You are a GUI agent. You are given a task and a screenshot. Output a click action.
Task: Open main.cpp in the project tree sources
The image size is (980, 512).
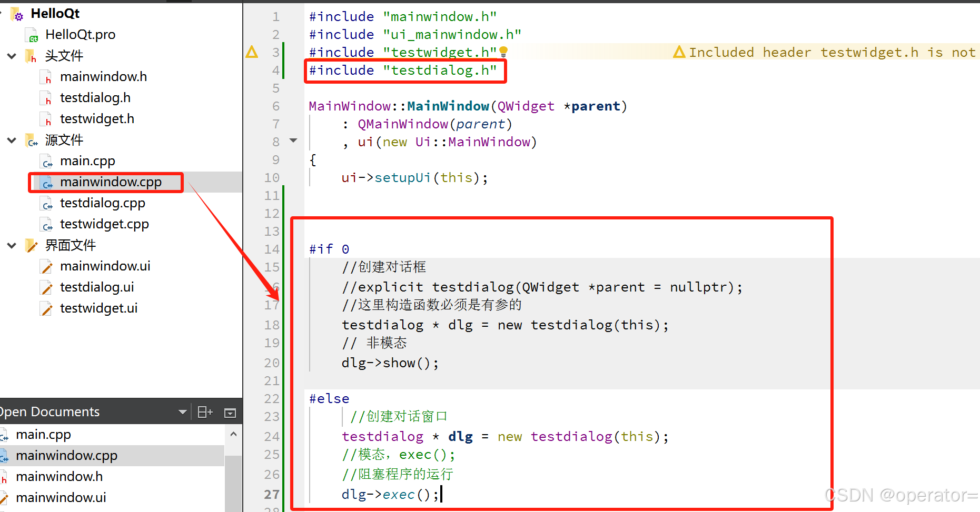(x=87, y=160)
